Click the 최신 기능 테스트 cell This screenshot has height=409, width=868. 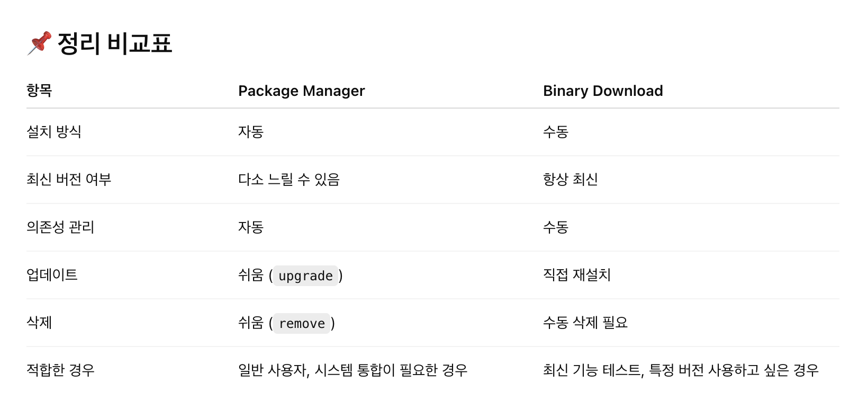(x=681, y=370)
